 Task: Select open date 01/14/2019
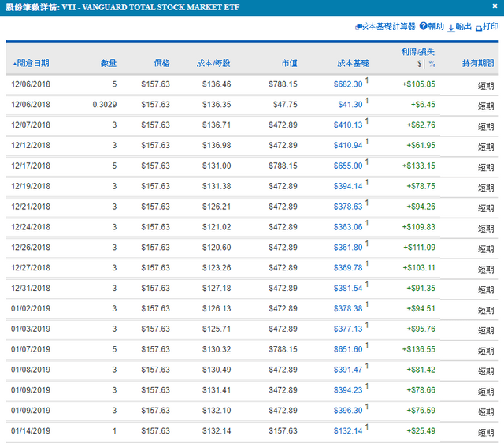(31, 430)
